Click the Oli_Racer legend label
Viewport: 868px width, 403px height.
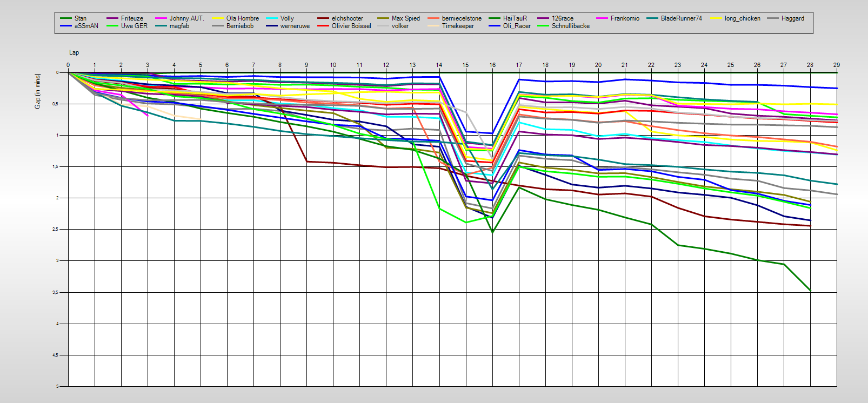517,26
